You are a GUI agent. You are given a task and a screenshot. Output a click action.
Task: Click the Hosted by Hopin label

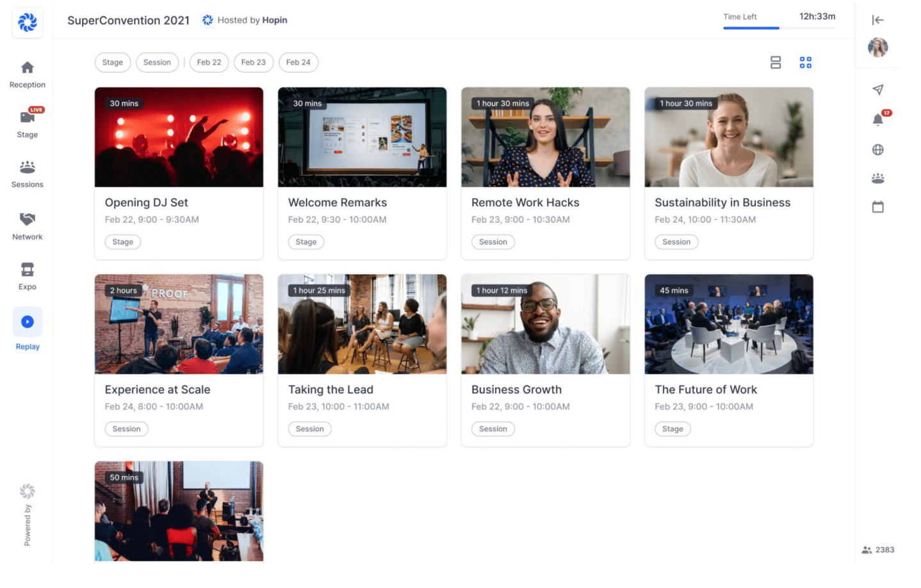252,20
